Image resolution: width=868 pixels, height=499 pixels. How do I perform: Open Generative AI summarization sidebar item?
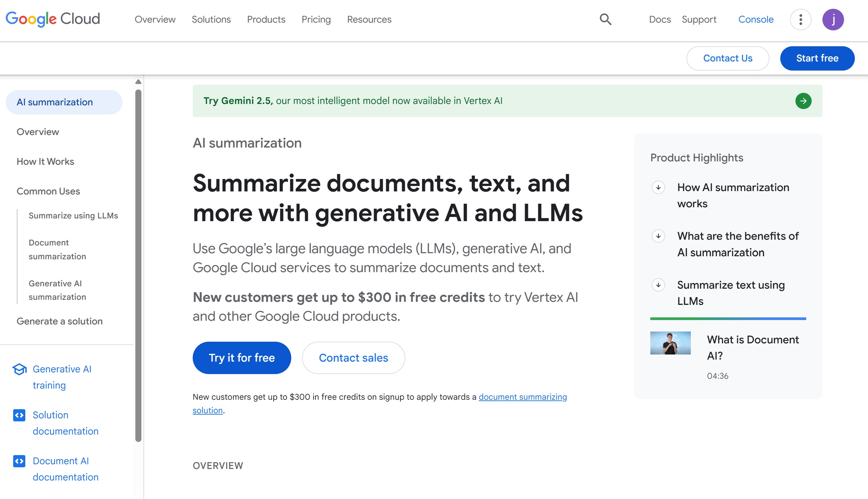(57, 290)
